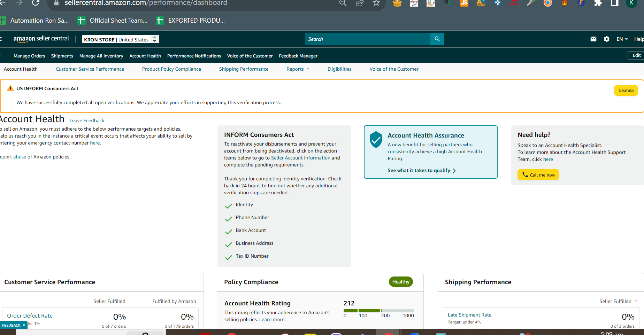Click the browser forward arrow
This screenshot has height=335, width=644.
19,3
